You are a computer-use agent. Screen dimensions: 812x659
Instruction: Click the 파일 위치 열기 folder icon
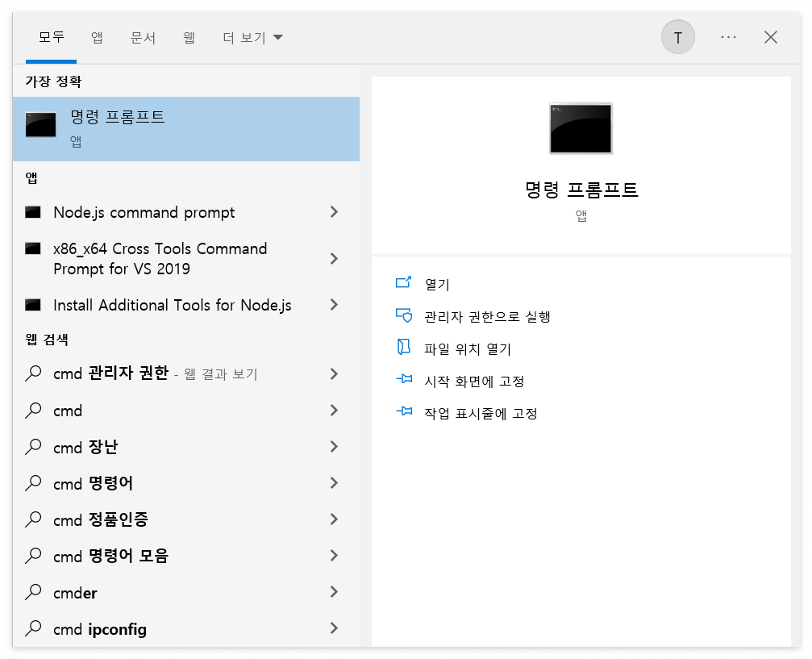point(403,347)
